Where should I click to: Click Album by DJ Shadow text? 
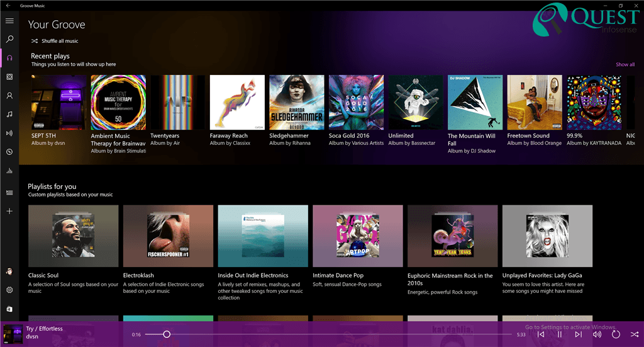pyautogui.click(x=472, y=151)
